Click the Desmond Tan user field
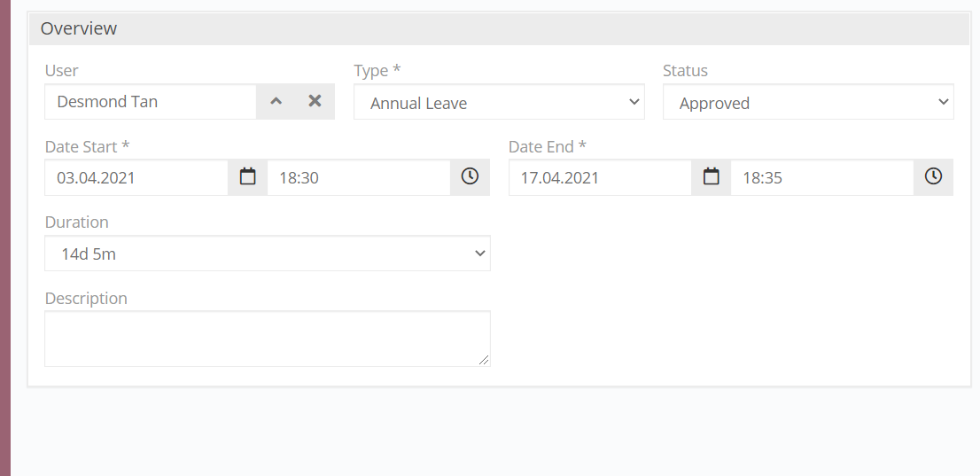This screenshot has width=980, height=476. tap(151, 102)
